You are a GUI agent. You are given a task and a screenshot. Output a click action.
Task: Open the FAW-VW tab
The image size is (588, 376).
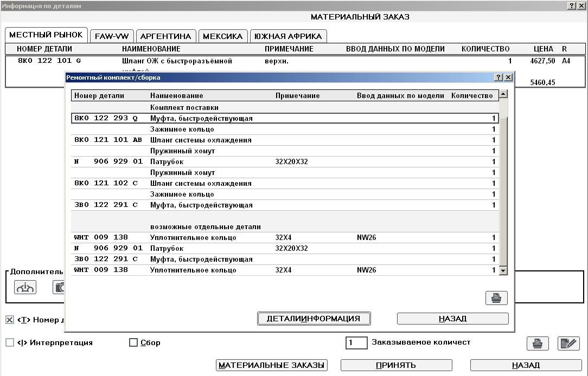[x=112, y=36]
